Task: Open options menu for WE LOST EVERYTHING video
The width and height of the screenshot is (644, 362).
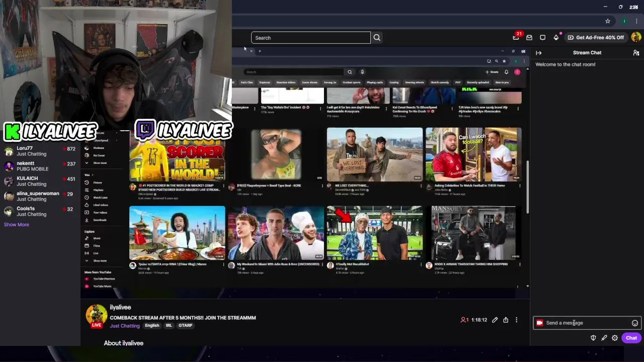Action: click(x=421, y=186)
